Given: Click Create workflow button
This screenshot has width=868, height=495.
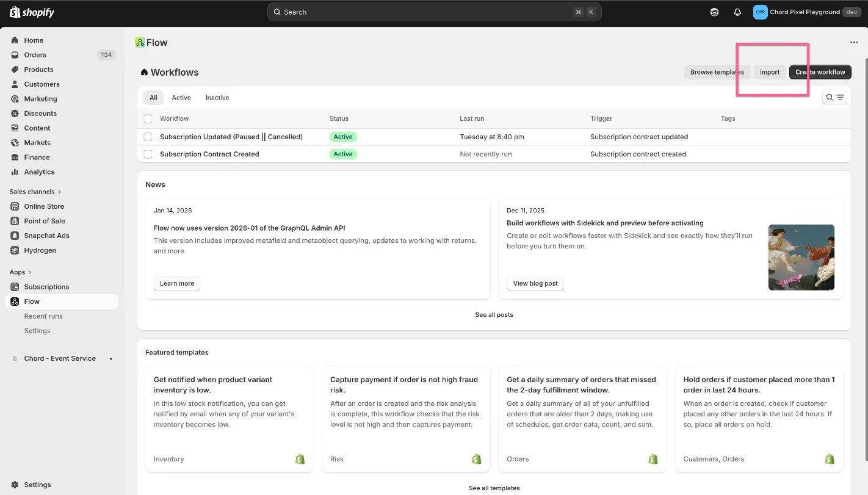Looking at the screenshot, I should [820, 72].
